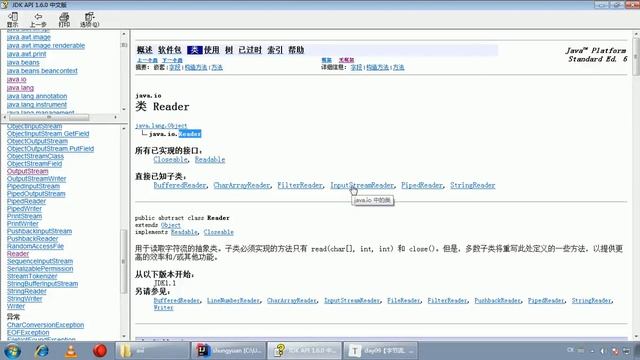Screen dimensions: 640x360
Task: Open the FileReader see-also link
Action: [x=404, y=301]
